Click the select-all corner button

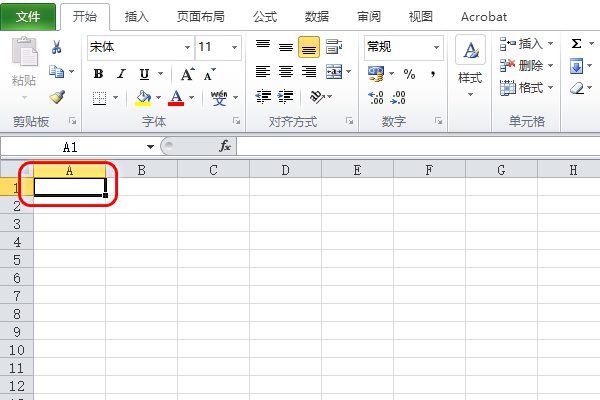[16, 169]
